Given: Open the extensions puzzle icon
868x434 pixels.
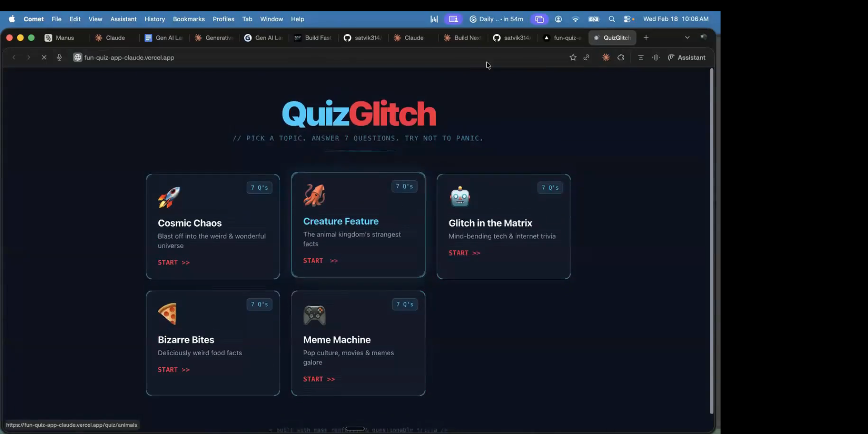Looking at the screenshot, I should pos(621,57).
